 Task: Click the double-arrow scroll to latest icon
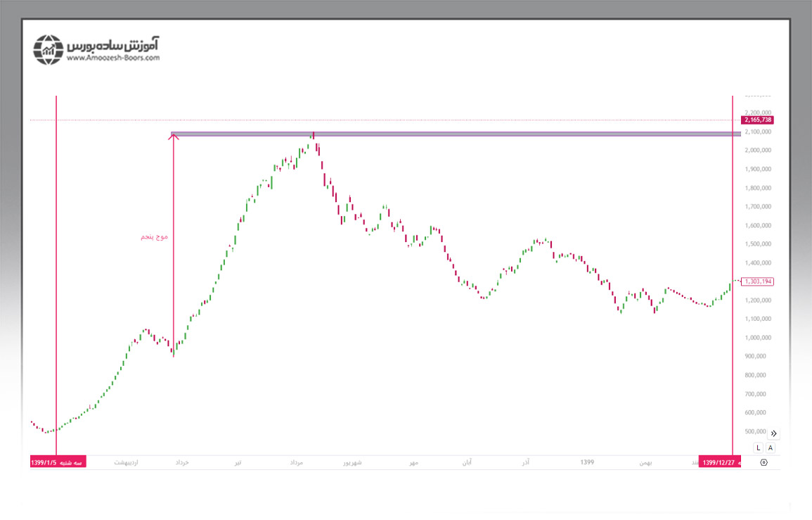[x=774, y=433]
